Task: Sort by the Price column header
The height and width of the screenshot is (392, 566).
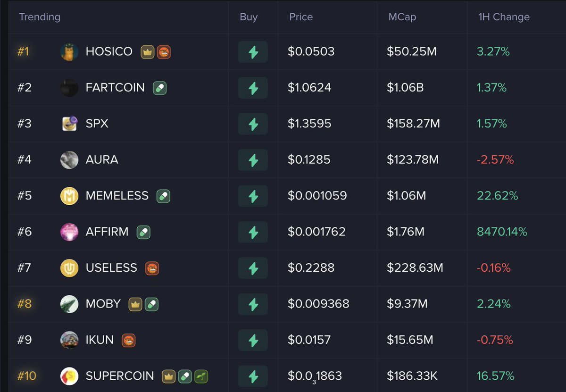Action: click(301, 17)
